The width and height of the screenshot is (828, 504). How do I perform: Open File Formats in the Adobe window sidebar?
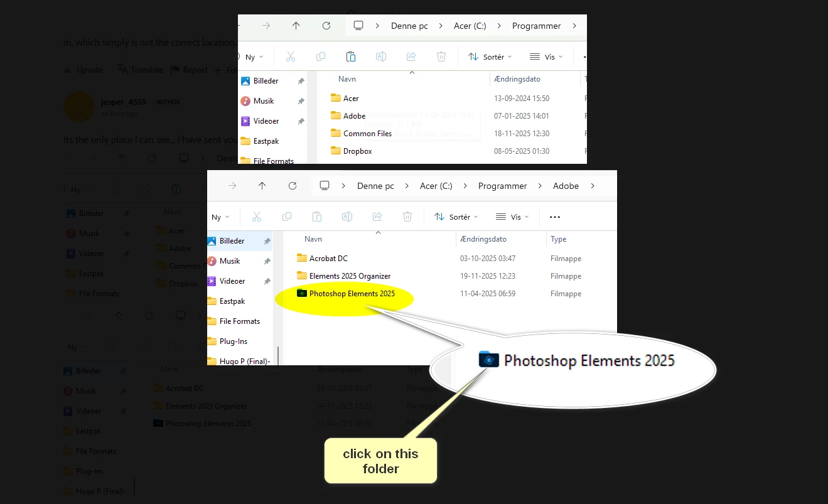coord(240,321)
